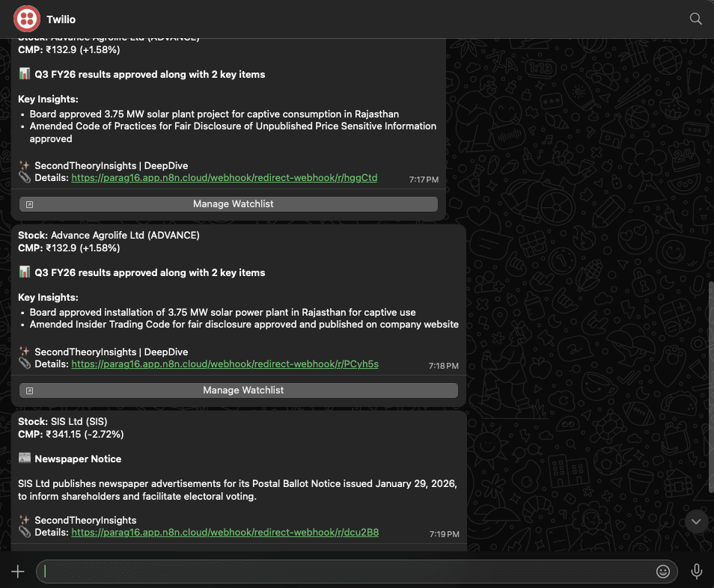This screenshot has height=588, width=714.
Task: Click 'Amended Insider Trading Code' bullet
Action: click(244, 325)
